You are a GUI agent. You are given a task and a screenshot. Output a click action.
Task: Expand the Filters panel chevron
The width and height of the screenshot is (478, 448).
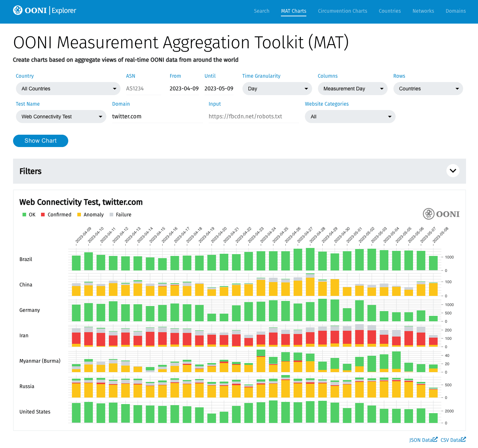pos(453,171)
